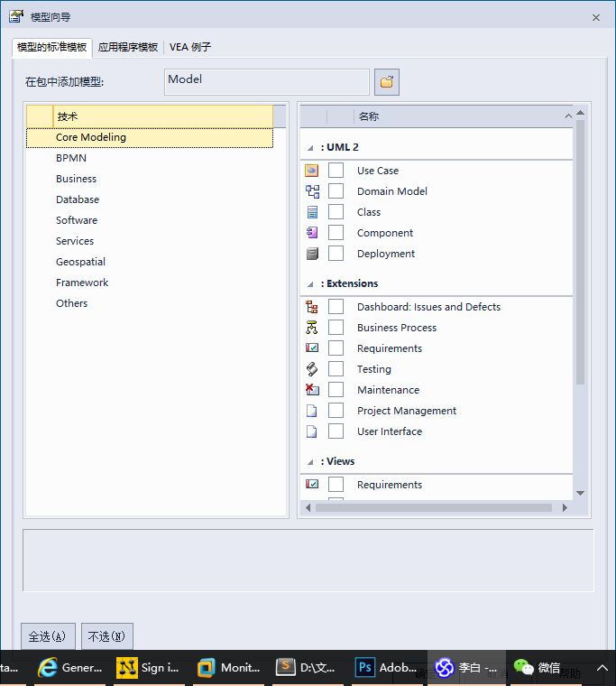Enable the Class model checkbox
The width and height of the screenshot is (616, 686).
tap(336, 212)
